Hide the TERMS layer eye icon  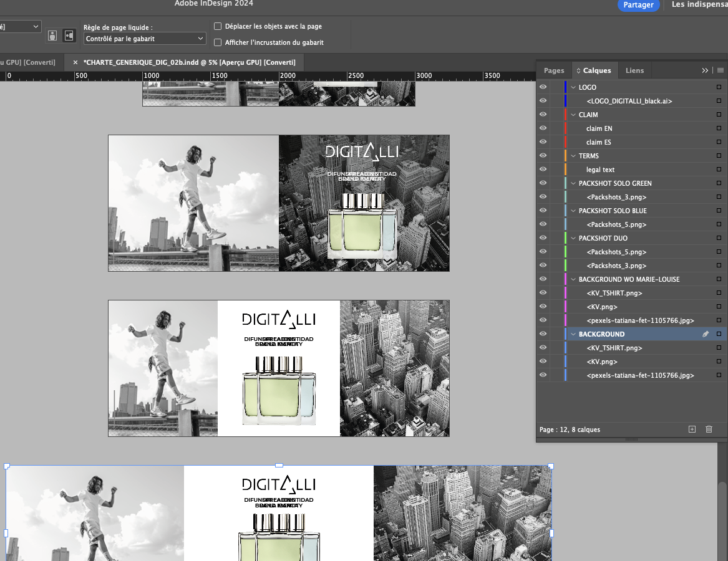[x=543, y=156]
